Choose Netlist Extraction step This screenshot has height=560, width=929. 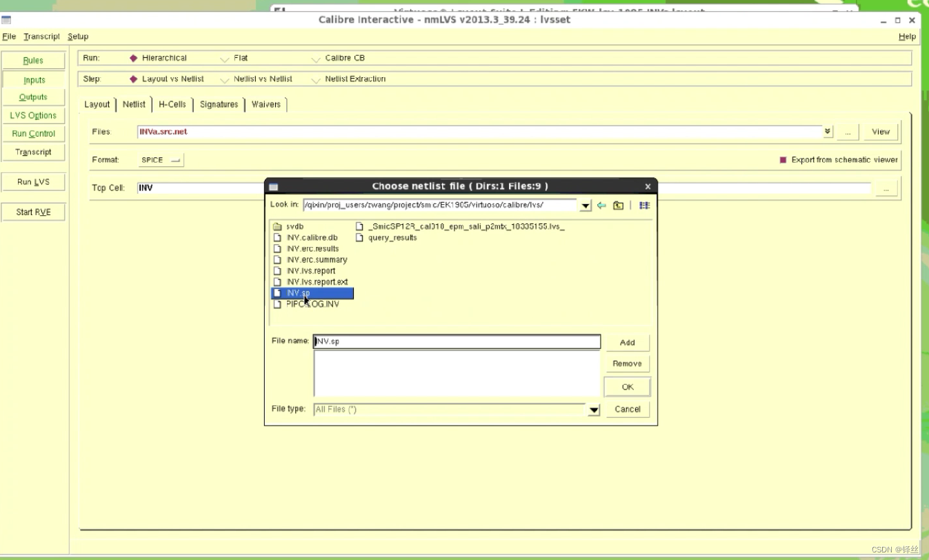point(348,79)
